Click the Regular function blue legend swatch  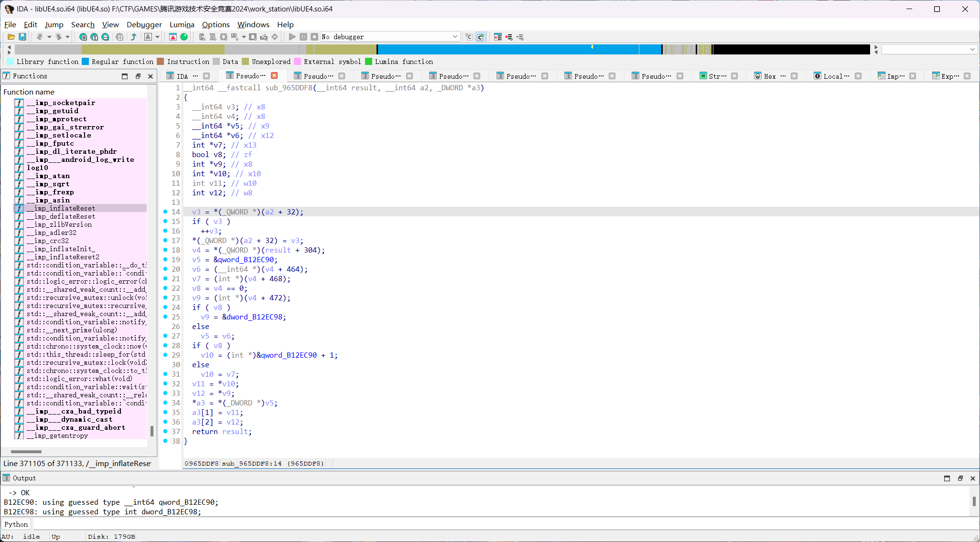click(x=86, y=62)
